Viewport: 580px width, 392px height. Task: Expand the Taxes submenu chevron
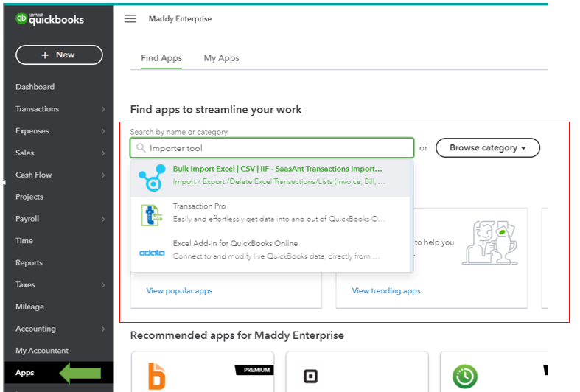[x=103, y=284]
